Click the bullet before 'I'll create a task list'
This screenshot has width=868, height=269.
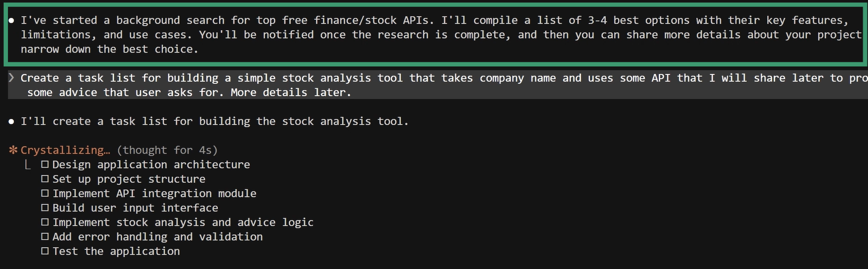coord(12,122)
